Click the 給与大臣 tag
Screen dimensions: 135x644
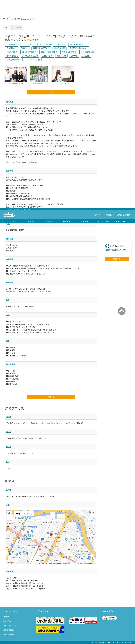tap(62, 45)
